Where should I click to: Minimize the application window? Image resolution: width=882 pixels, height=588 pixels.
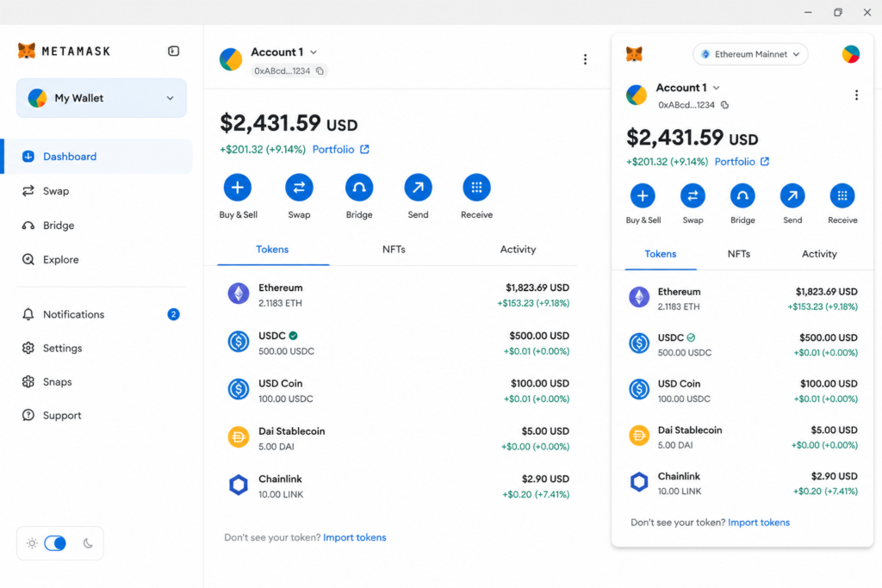pyautogui.click(x=808, y=12)
